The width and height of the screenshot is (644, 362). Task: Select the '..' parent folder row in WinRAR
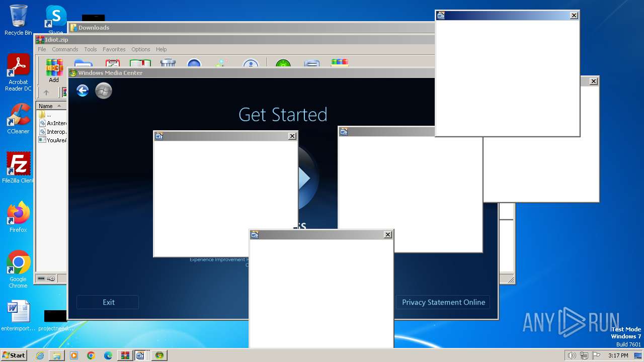point(52,115)
